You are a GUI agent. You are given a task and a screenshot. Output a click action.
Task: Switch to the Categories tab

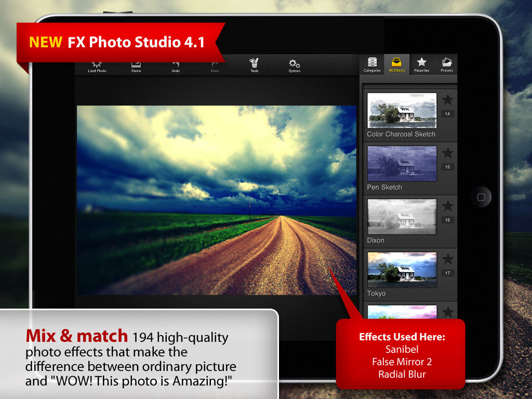coord(372,64)
